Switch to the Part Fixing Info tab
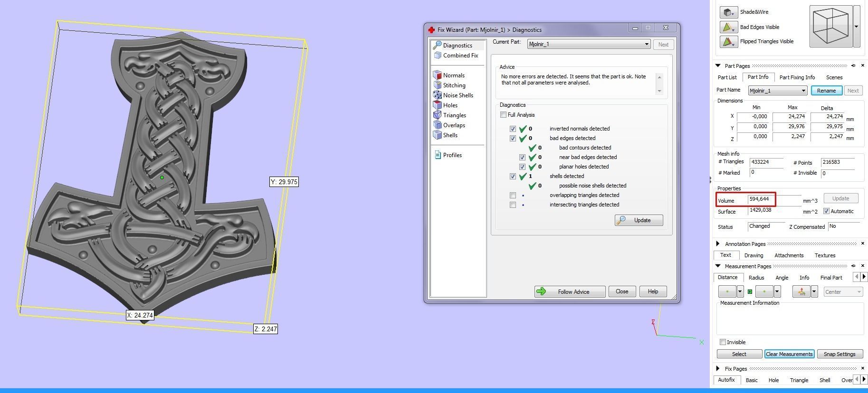 tap(797, 77)
